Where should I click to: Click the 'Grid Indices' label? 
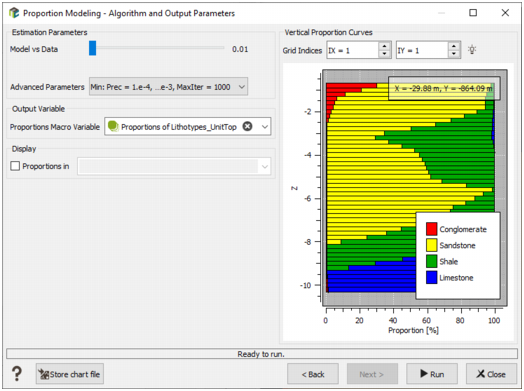coord(302,50)
